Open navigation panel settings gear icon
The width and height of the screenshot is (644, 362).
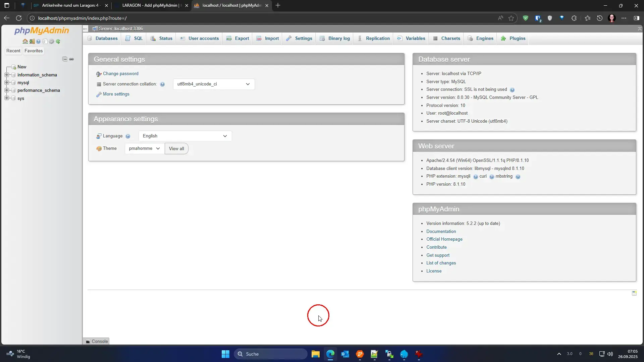pos(51,42)
